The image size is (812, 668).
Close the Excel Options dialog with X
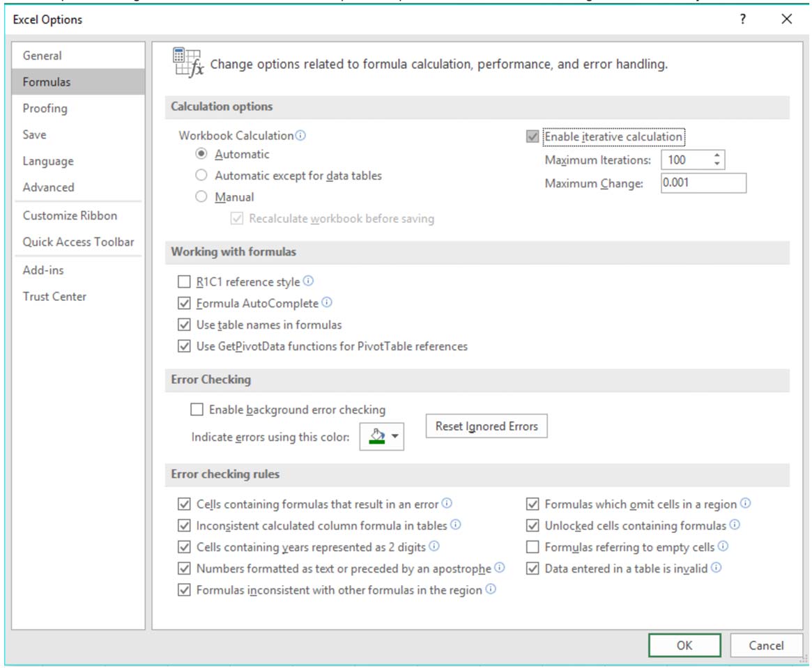[x=787, y=19]
